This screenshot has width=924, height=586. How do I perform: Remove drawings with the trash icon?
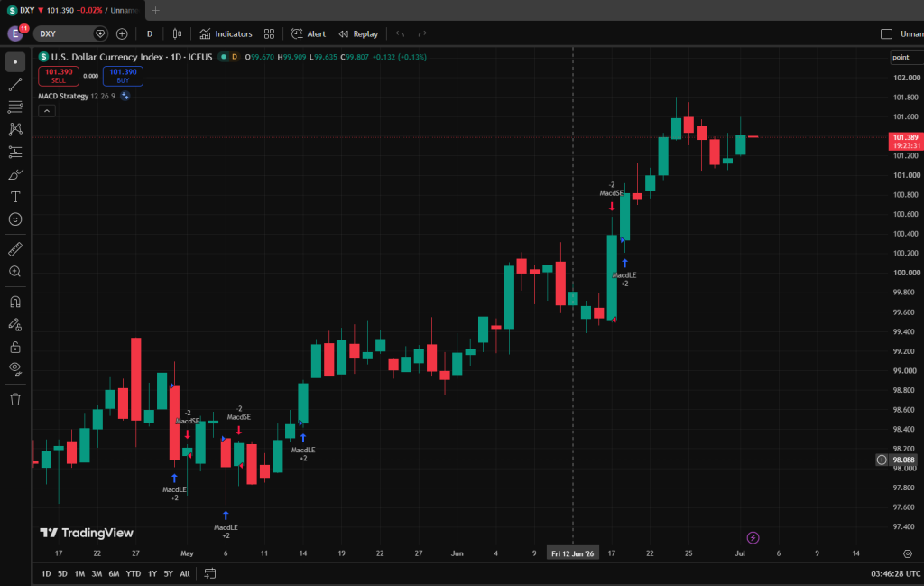[x=15, y=399]
